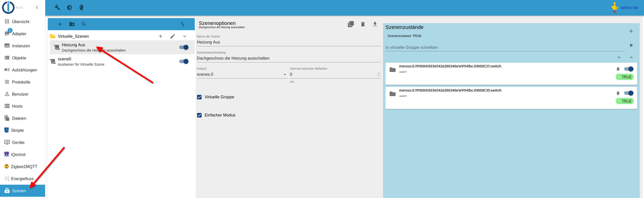Collapse the Virtuelle_Szenen folder chevron

[x=185, y=36]
